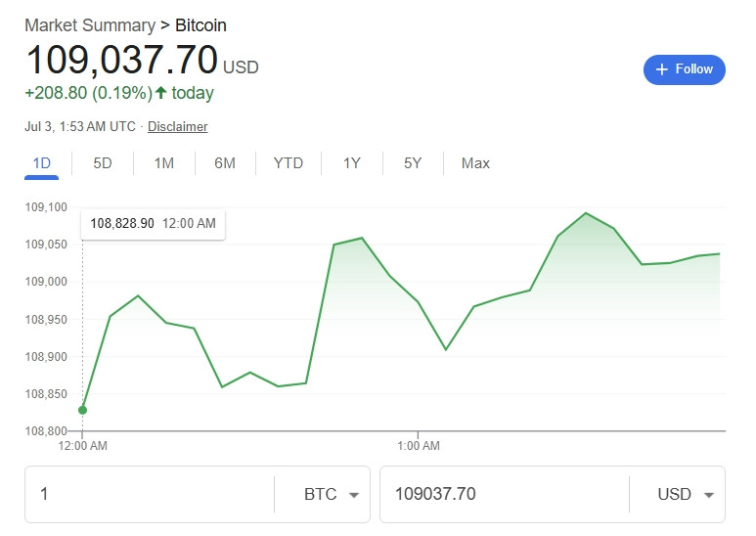
Task: Click the USD value field showing 109037.70
Action: click(505, 495)
